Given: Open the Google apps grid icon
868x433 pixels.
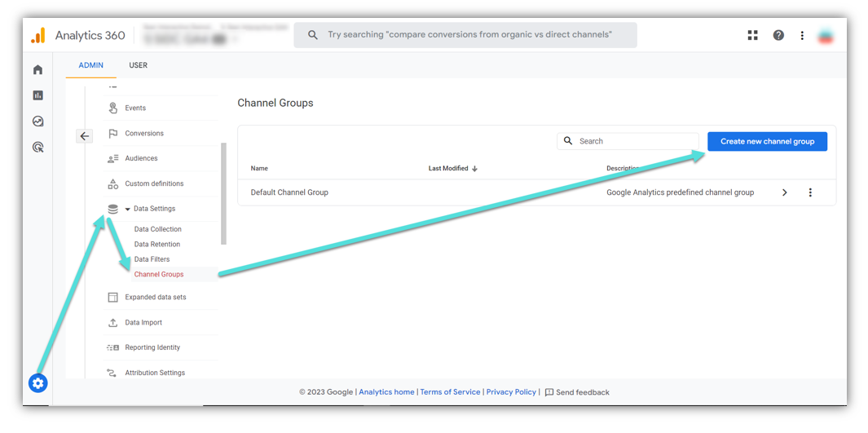Looking at the screenshot, I should (x=752, y=35).
